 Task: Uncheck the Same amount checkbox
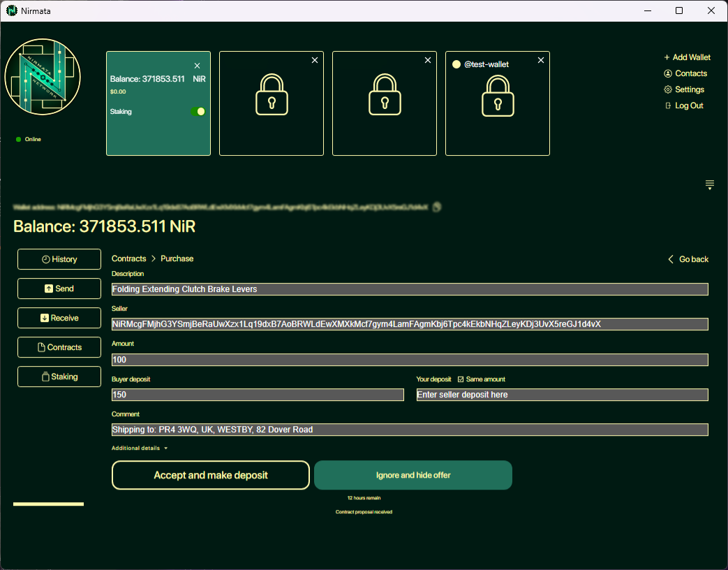461,379
